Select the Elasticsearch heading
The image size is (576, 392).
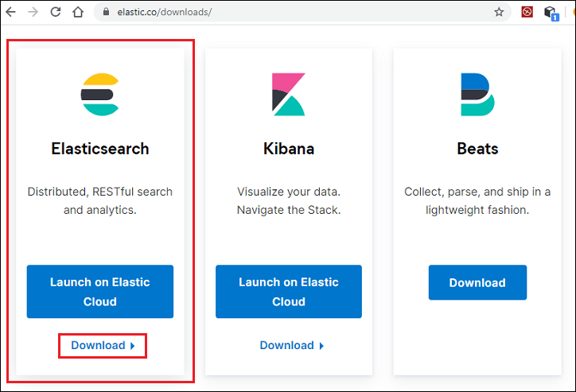(100, 149)
